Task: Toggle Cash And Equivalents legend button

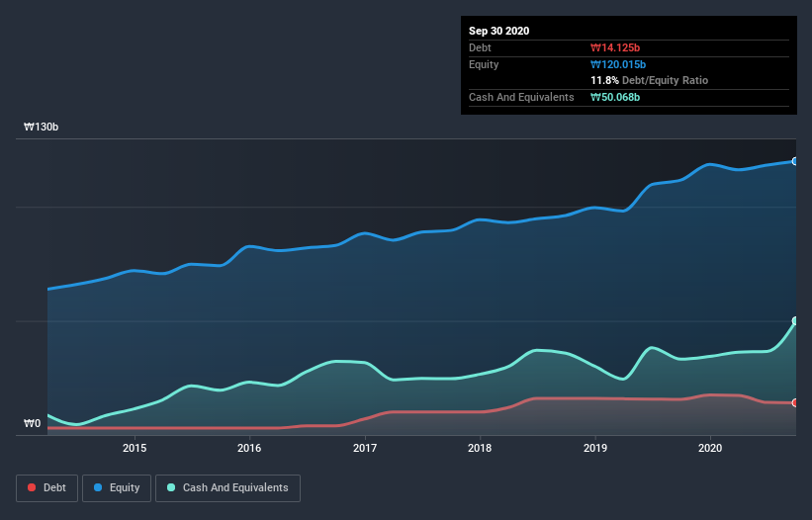Action: click(x=227, y=488)
